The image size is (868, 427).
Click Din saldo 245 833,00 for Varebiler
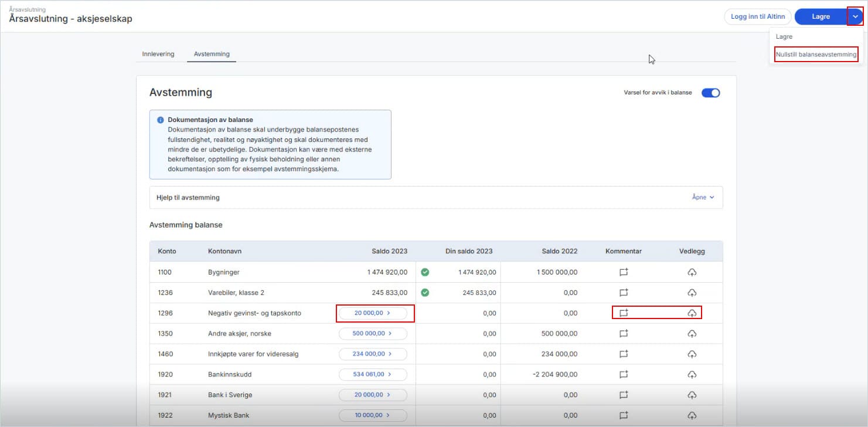click(x=479, y=293)
